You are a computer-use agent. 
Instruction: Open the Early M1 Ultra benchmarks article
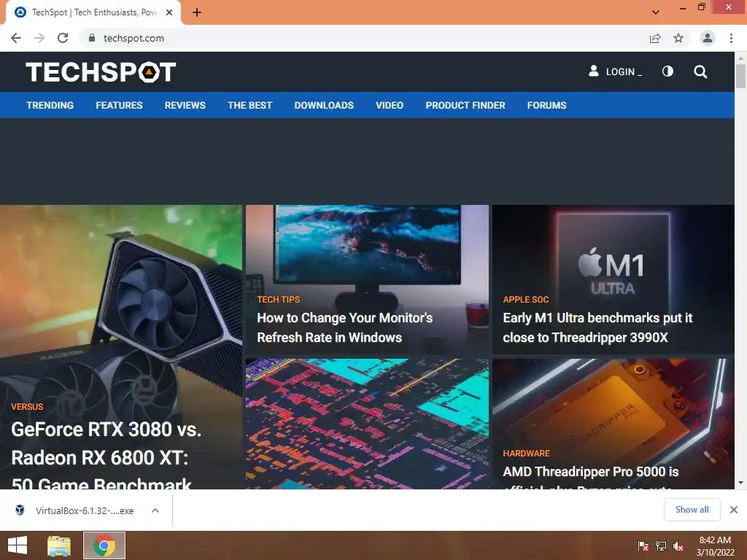[597, 327]
